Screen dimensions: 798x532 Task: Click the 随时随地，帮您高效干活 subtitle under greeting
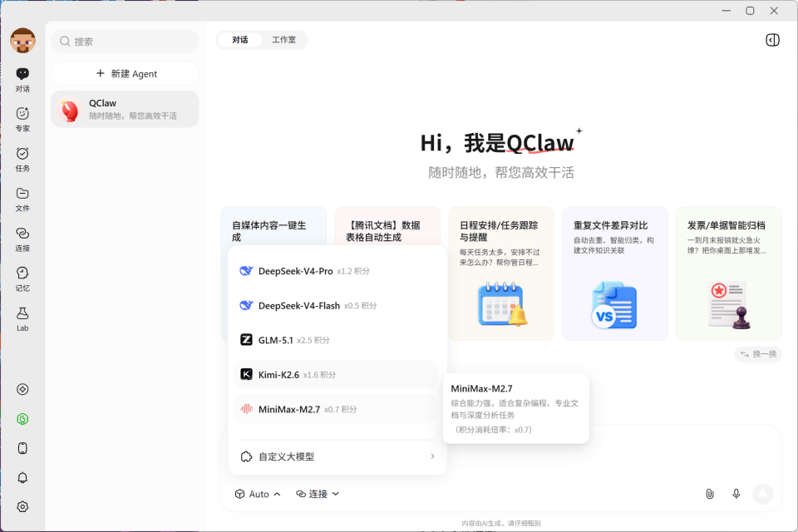(501, 173)
